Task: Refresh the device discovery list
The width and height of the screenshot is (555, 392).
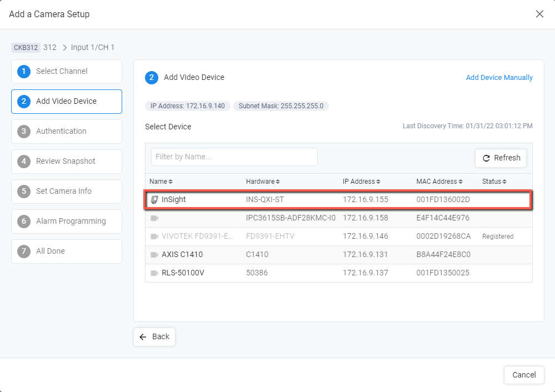Action: point(501,158)
